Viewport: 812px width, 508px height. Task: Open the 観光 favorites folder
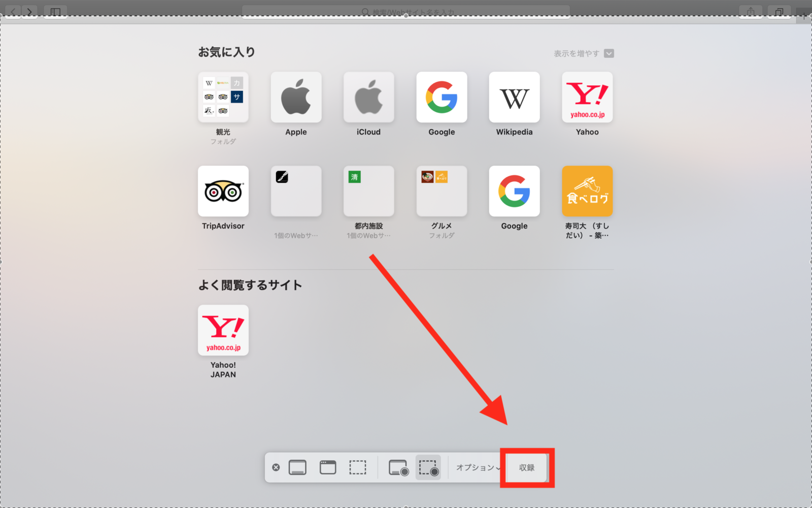(x=223, y=97)
